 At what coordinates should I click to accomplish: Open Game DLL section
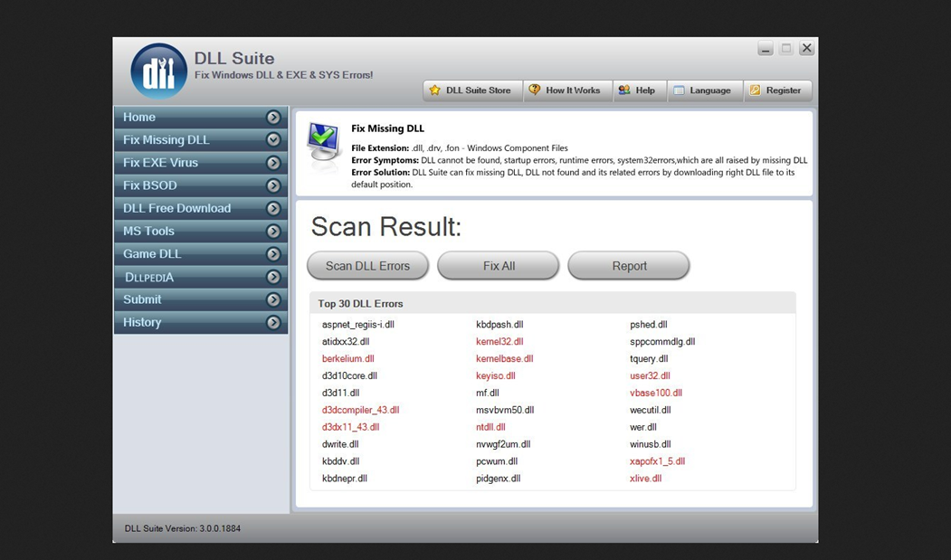tap(201, 254)
